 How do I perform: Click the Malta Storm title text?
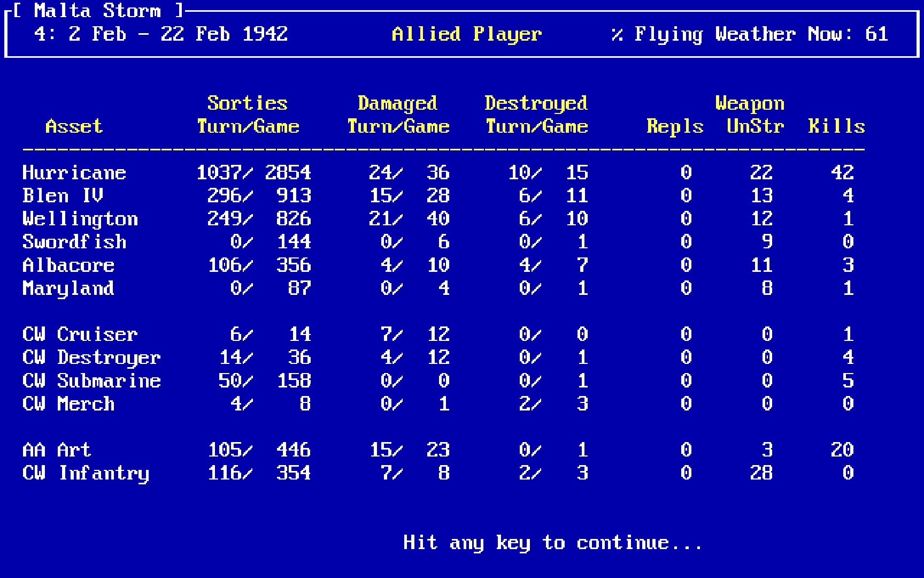(97, 11)
